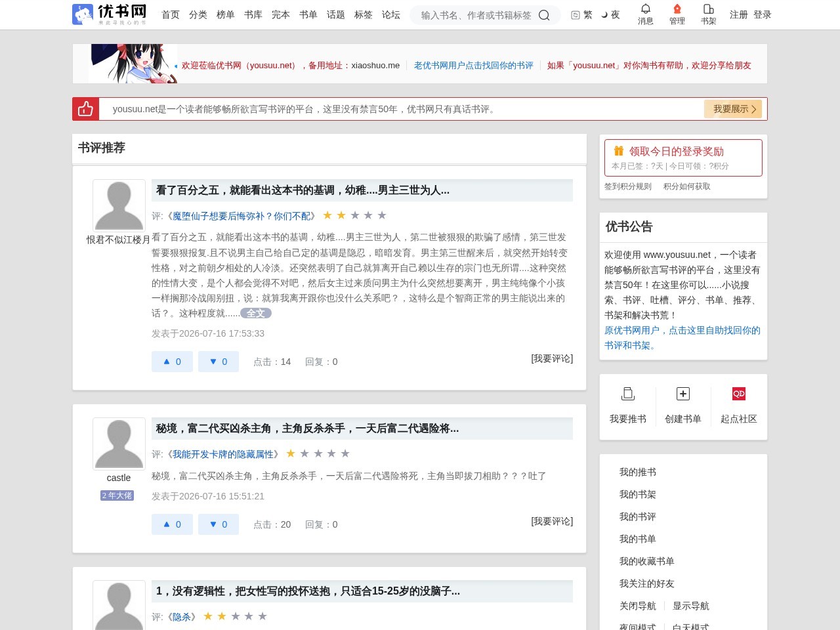This screenshot has width=840, height=630.
Task: Open 我关注的好友 in sidebar
Action: tap(647, 583)
